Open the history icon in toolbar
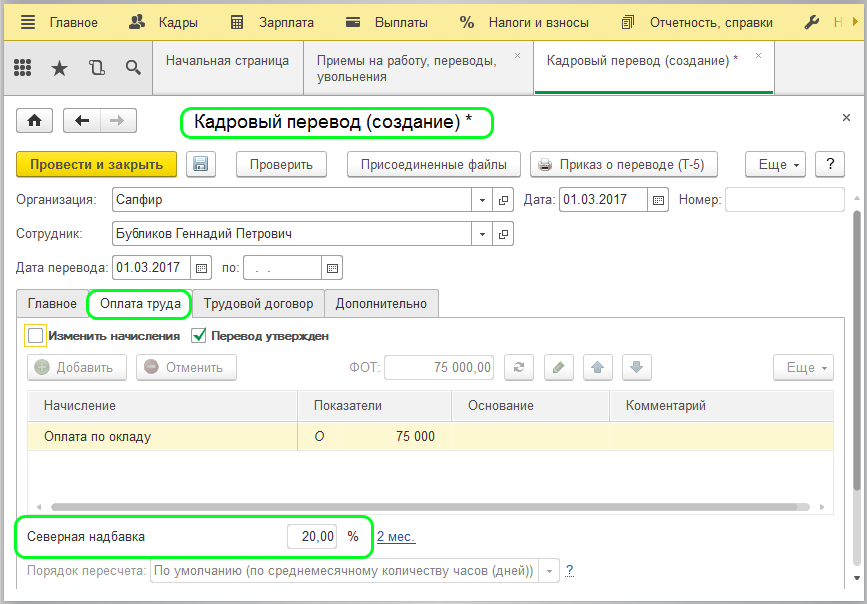 96,68
